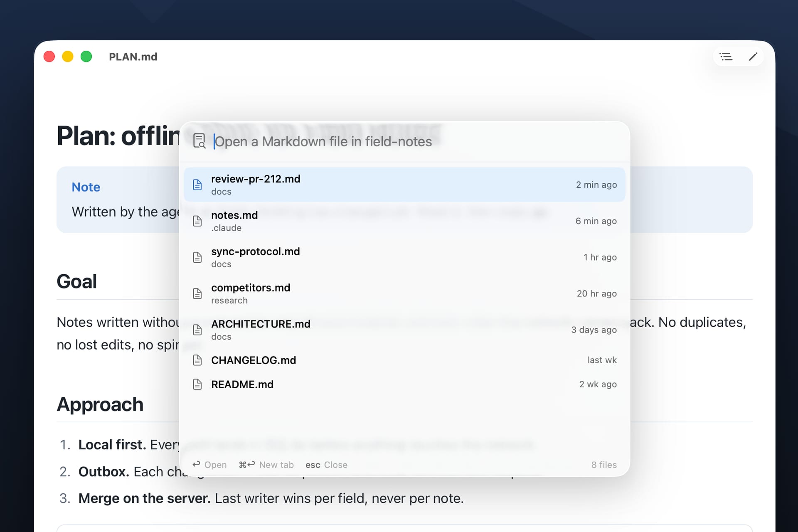Screen dimensions: 798x532
Task: Choose competitors.md from research
Action: [x=404, y=293]
